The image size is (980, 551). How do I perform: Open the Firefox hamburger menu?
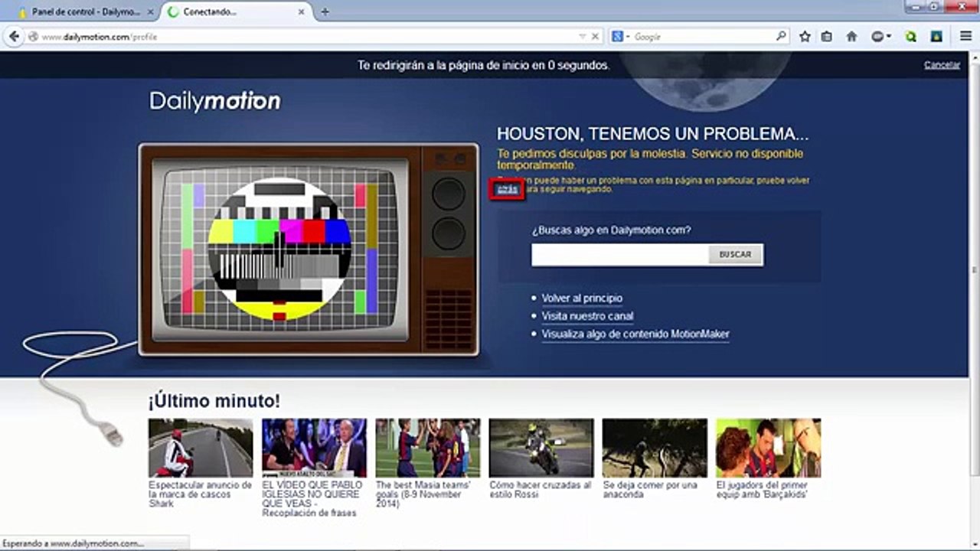tap(966, 36)
